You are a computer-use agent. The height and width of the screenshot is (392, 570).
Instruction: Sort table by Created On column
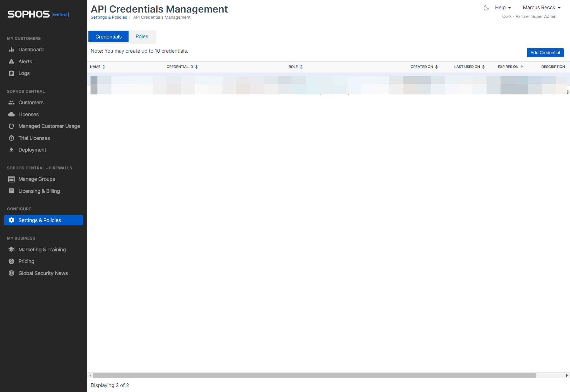tap(424, 67)
